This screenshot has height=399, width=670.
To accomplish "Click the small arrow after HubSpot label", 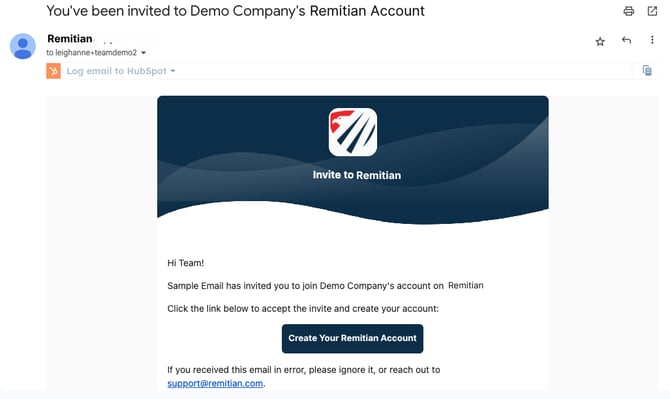I will (x=173, y=71).
